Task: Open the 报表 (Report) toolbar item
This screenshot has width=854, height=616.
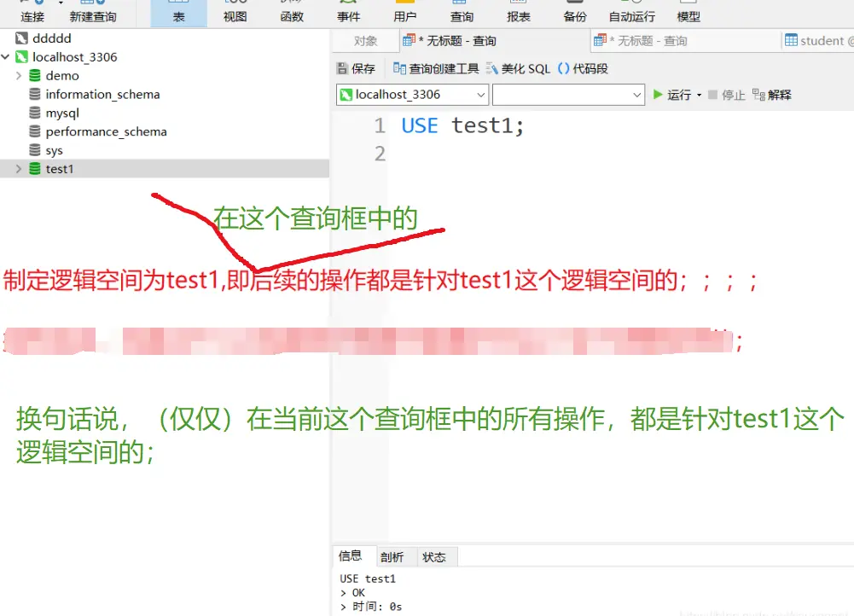Action: (x=518, y=13)
